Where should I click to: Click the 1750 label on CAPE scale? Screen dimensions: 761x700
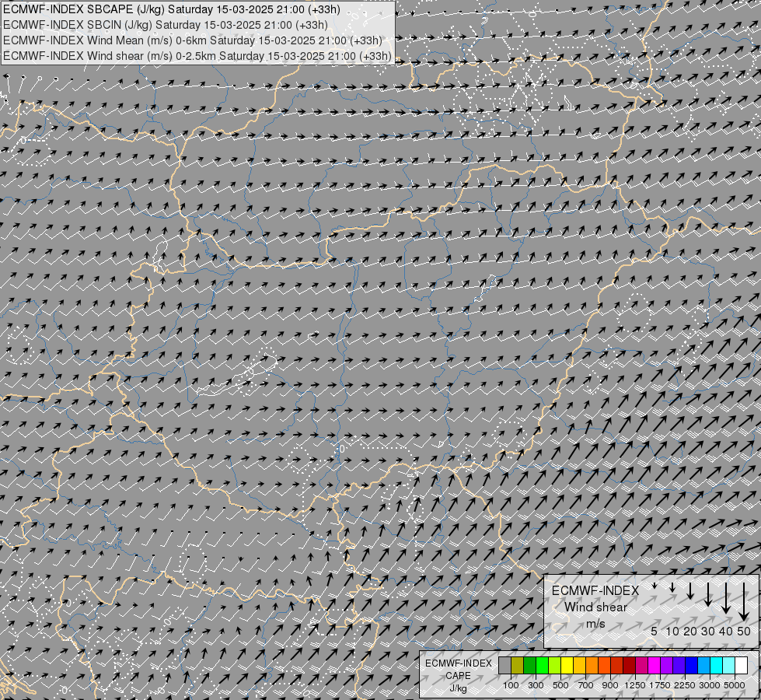[660, 685]
